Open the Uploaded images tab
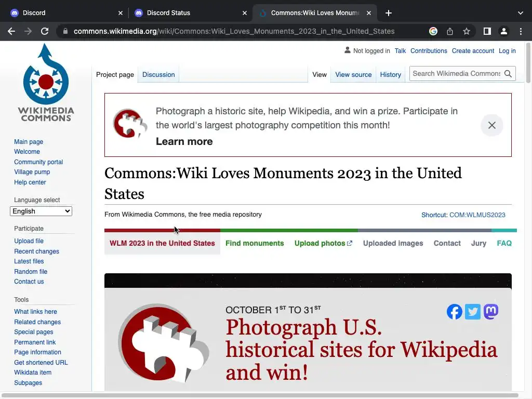The width and height of the screenshot is (532, 399). tap(393, 243)
